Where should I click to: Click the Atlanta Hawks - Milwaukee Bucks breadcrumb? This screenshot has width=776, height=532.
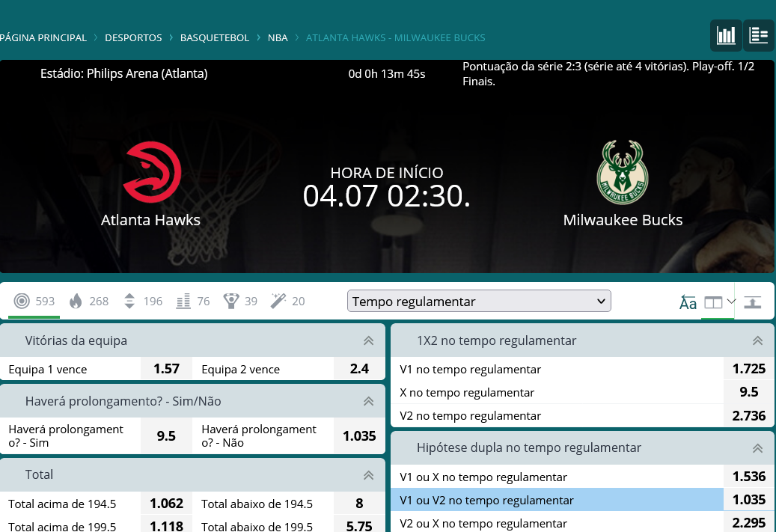[395, 37]
